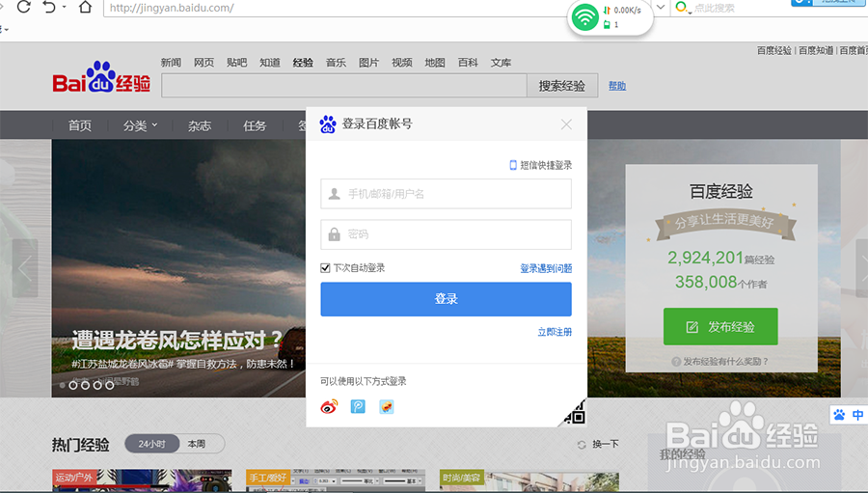Go to 新闻 in top links

(171, 63)
